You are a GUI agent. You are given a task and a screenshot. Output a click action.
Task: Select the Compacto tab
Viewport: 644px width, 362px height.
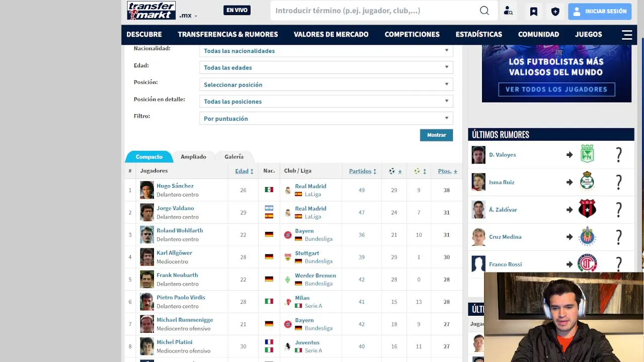pos(149,157)
